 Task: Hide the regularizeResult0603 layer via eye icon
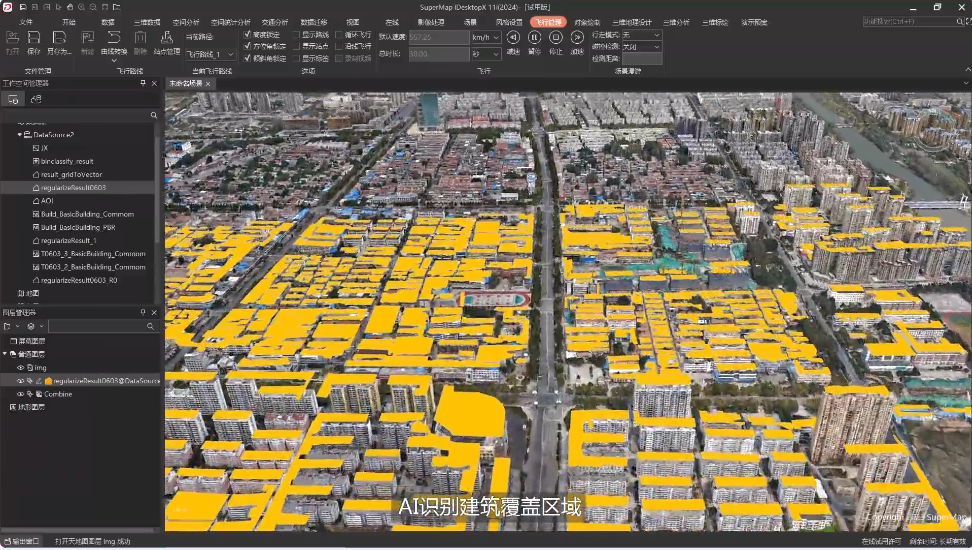point(20,381)
